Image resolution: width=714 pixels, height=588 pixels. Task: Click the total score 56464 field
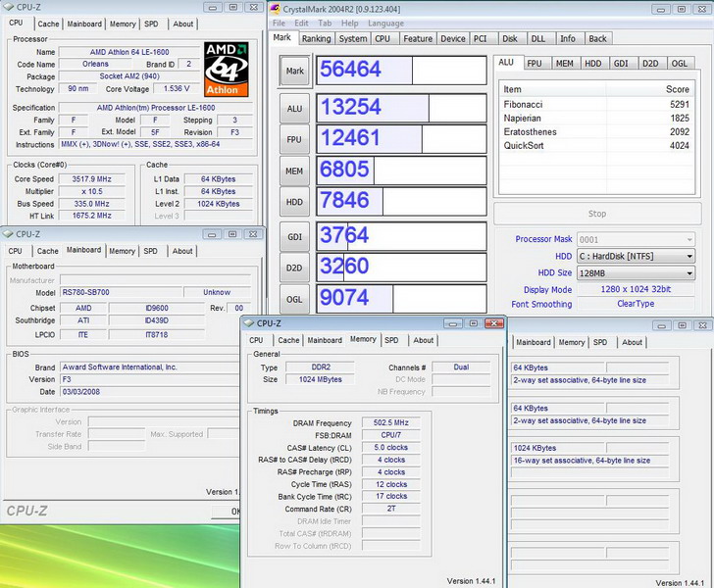[401, 71]
